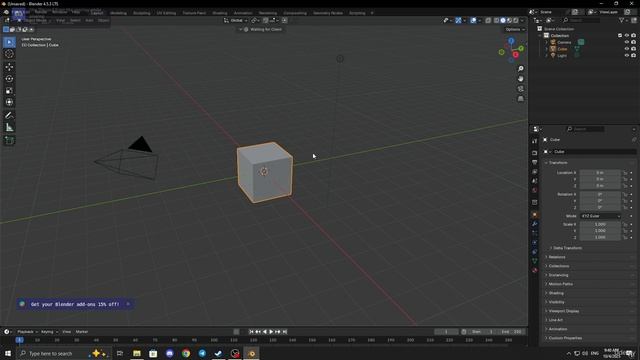Open the Playback menu in timeline
The image size is (640, 360).
pyautogui.click(x=27, y=332)
